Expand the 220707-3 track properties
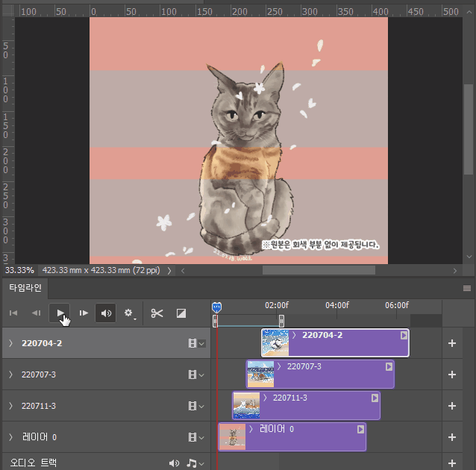 point(10,375)
